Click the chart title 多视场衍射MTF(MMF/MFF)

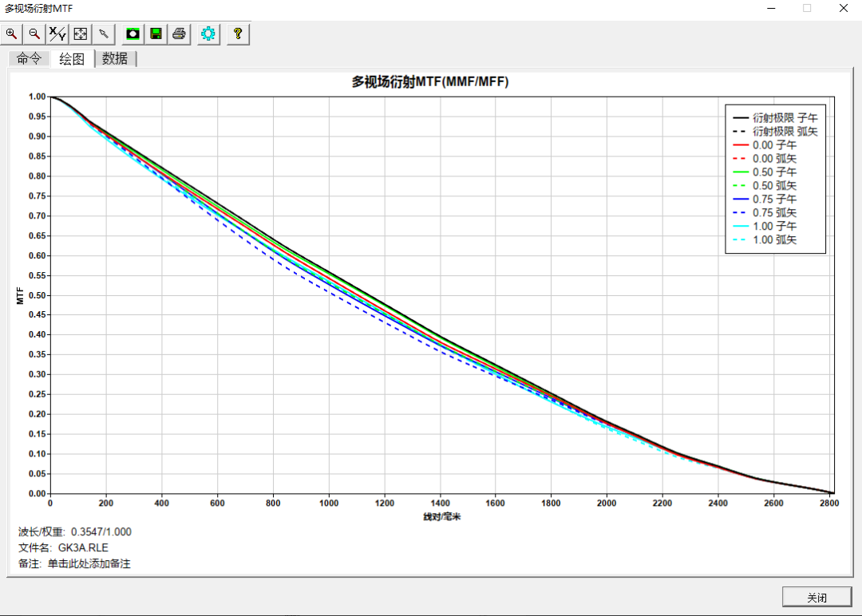(430, 82)
